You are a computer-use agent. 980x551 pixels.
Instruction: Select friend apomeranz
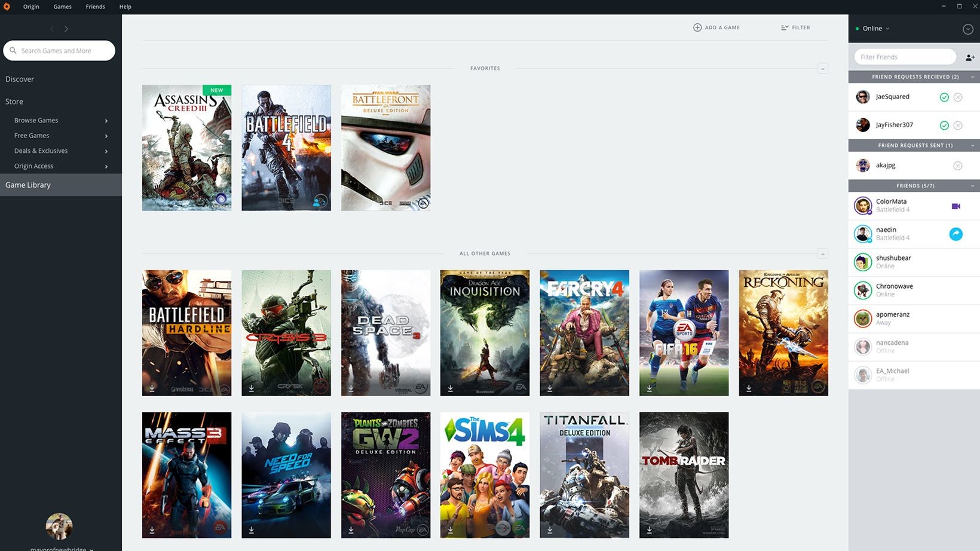pyautogui.click(x=914, y=319)
